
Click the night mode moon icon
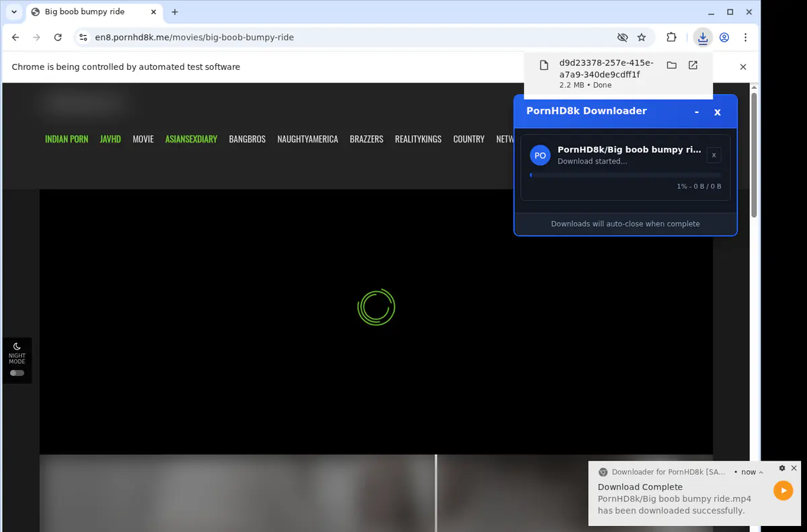(17, 346)
